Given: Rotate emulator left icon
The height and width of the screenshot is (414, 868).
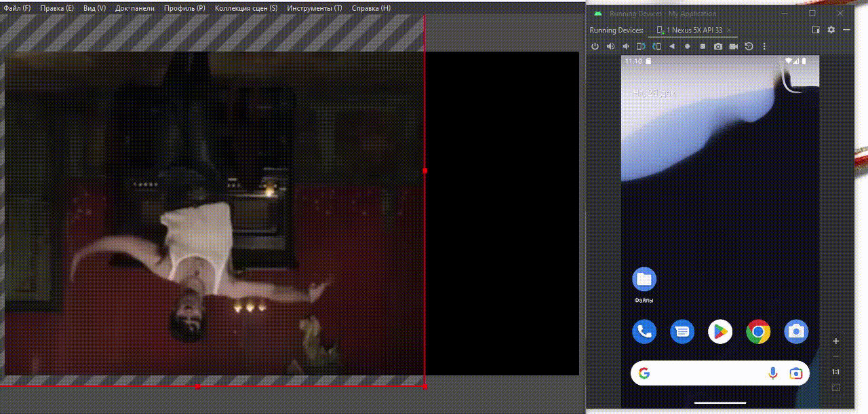Looking at the screenshot, I should 641,46.
